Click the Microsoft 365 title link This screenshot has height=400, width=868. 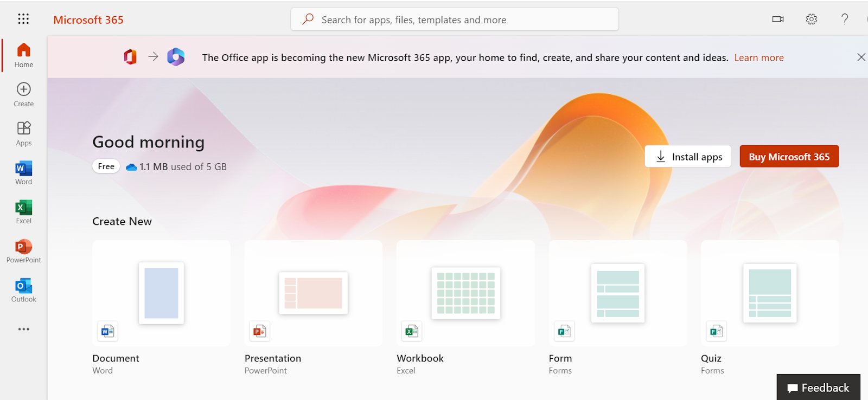tap(88, 20)
